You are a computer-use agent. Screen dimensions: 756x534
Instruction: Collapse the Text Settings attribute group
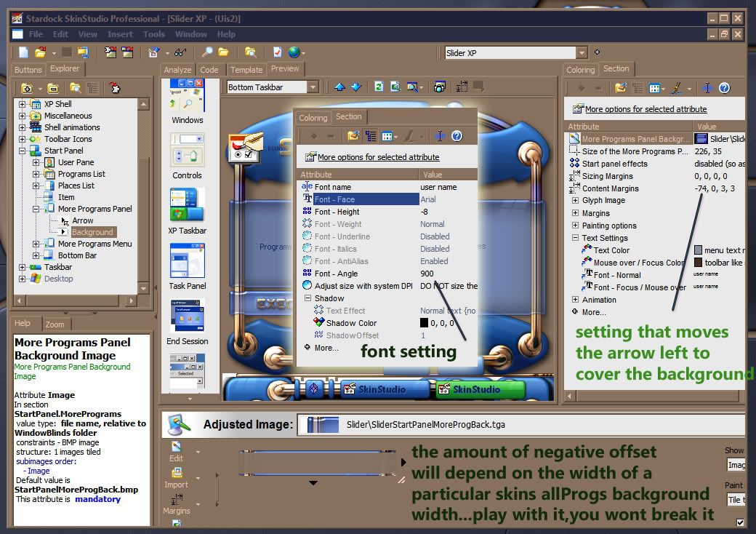[x=575, y=238]
